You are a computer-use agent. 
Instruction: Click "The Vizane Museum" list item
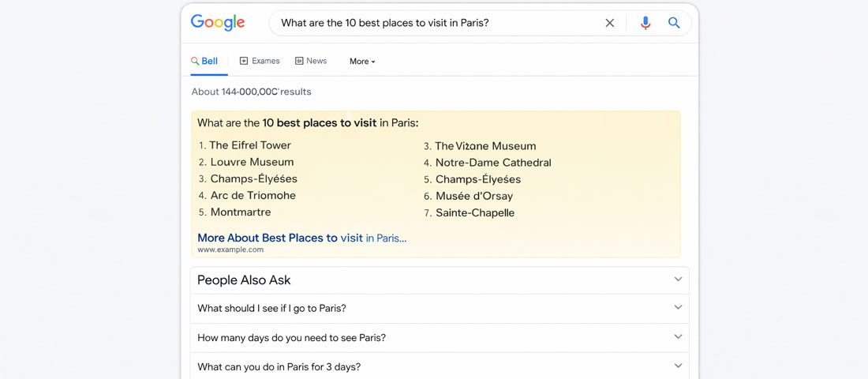[485, 146]
